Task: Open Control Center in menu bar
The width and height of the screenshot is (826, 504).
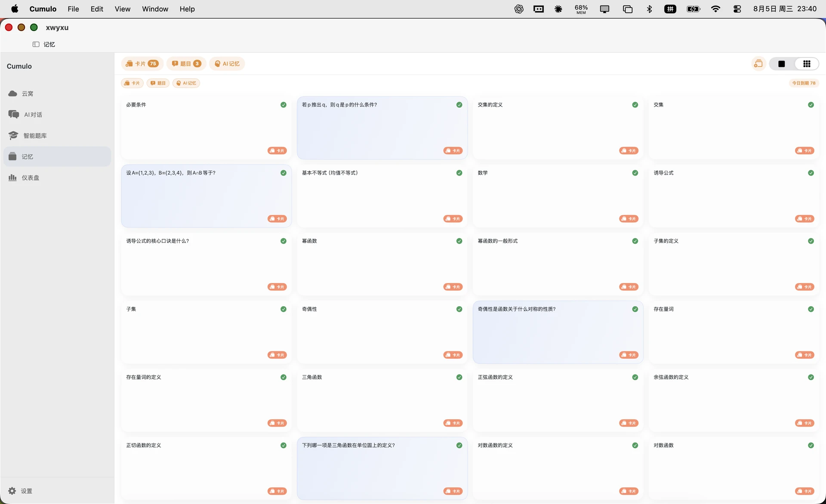Action: pyautogui.click(x=737, y=9)
